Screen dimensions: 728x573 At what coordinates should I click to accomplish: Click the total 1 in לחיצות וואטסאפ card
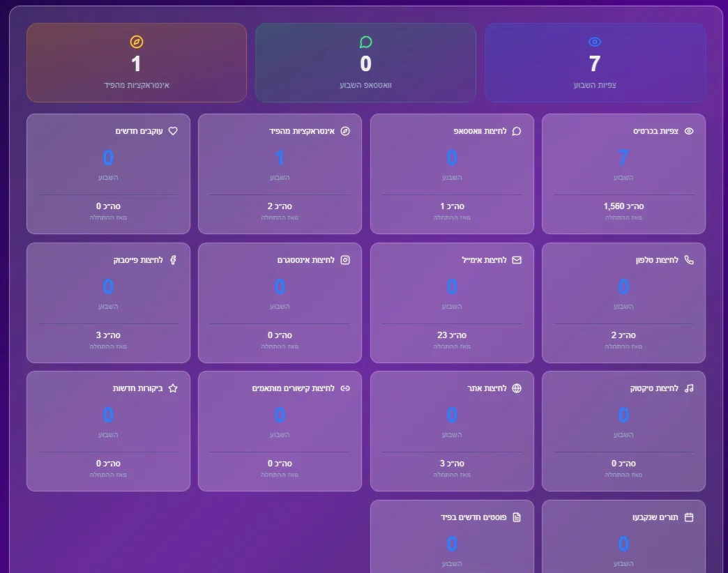coord(443,206)
